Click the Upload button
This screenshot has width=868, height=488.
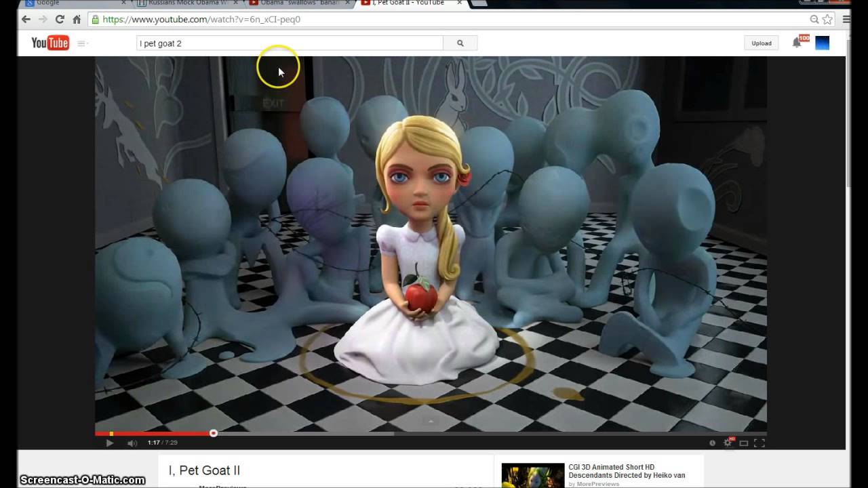pyautogui.click(x=762, y=43)
